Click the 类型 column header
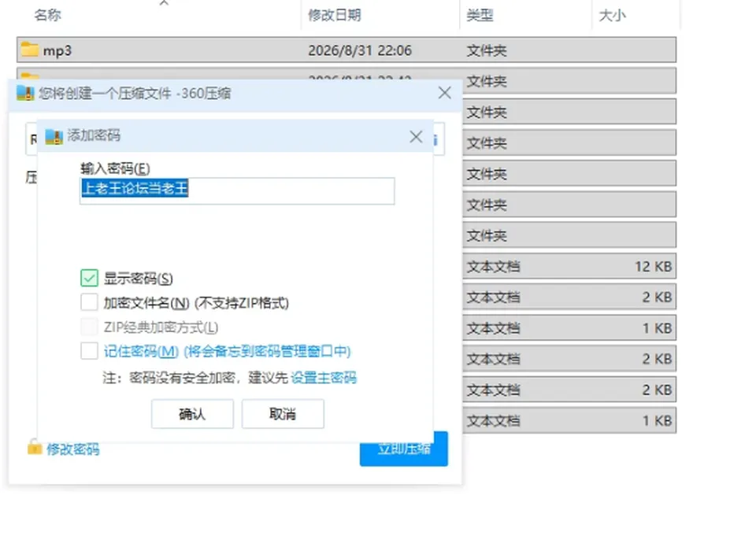Viewport: 756px width, 547px height. (x=480, y=15)
